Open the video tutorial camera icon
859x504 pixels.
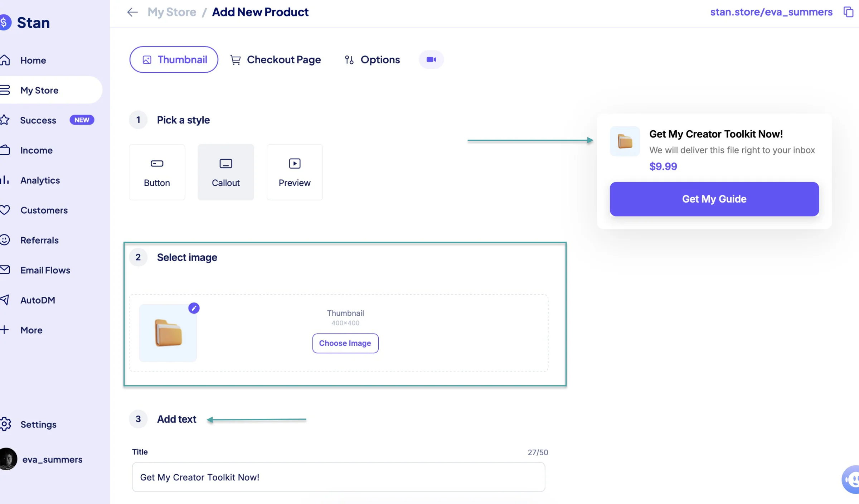[431, 59]
